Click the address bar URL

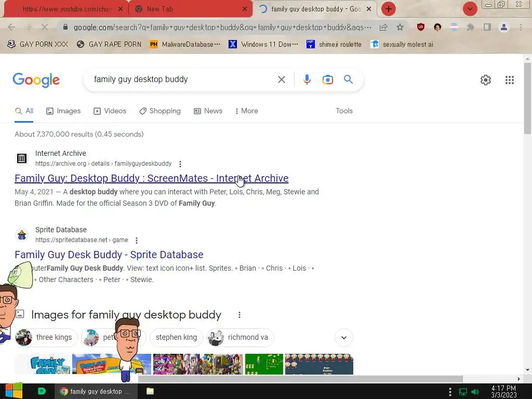(222, 27)
